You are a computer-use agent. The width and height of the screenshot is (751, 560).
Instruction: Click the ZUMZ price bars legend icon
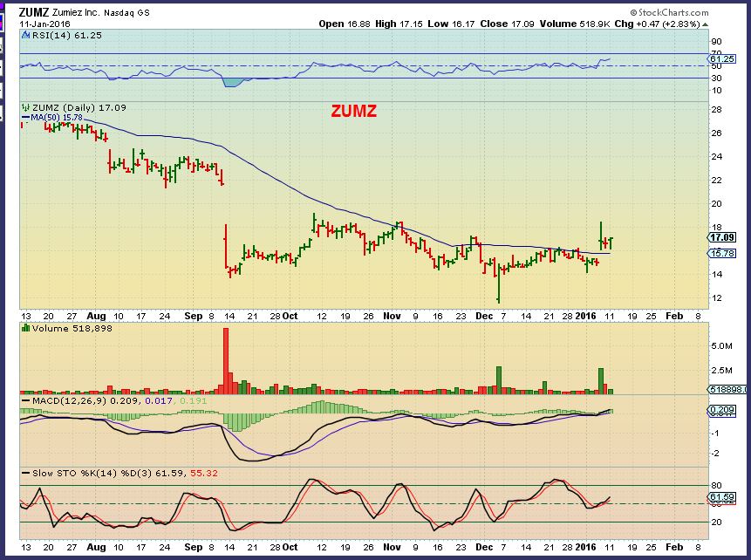coord(26,108)
